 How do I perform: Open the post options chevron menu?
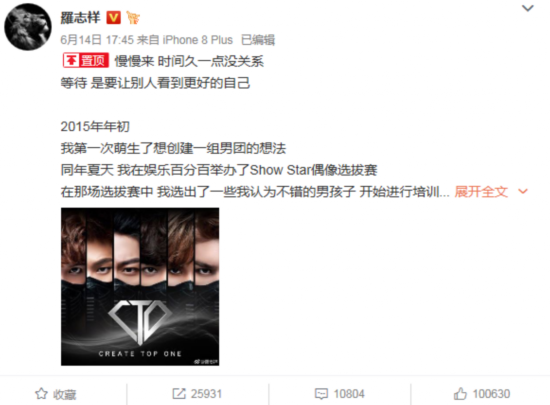tap(528, 8)
